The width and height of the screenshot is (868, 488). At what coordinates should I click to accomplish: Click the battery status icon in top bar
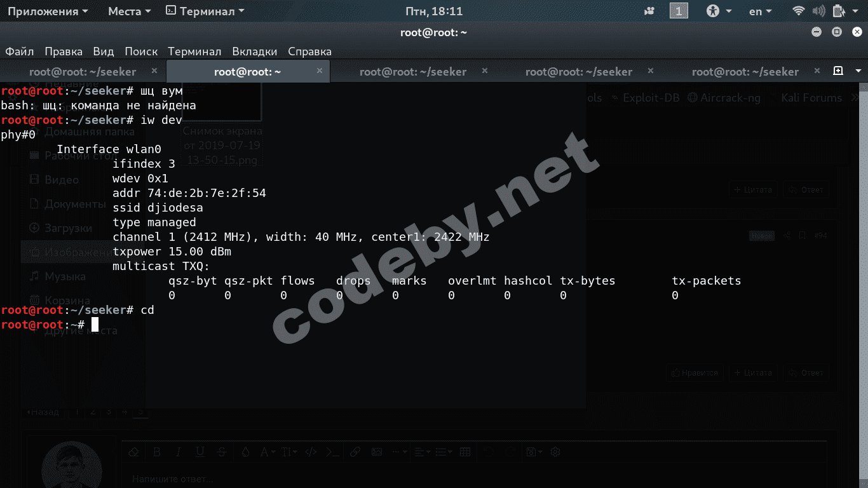tap(838, 11)
